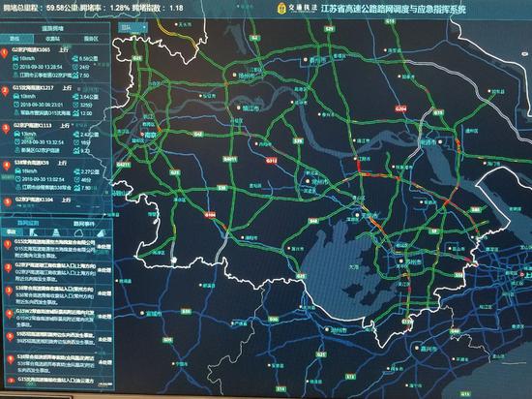Click the S48 road shield on map
Viewport: 532px width, 399px height.
[x=313, y=221]
